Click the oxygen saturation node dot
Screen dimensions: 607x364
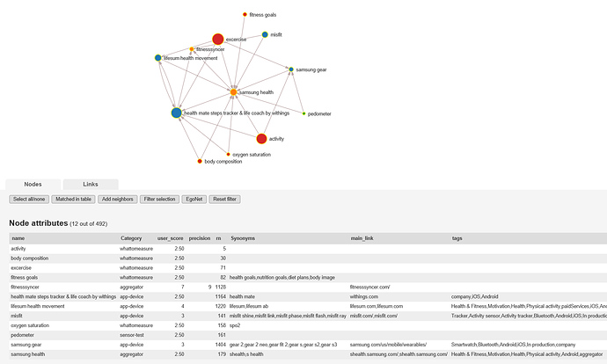[x=229, y=155]
